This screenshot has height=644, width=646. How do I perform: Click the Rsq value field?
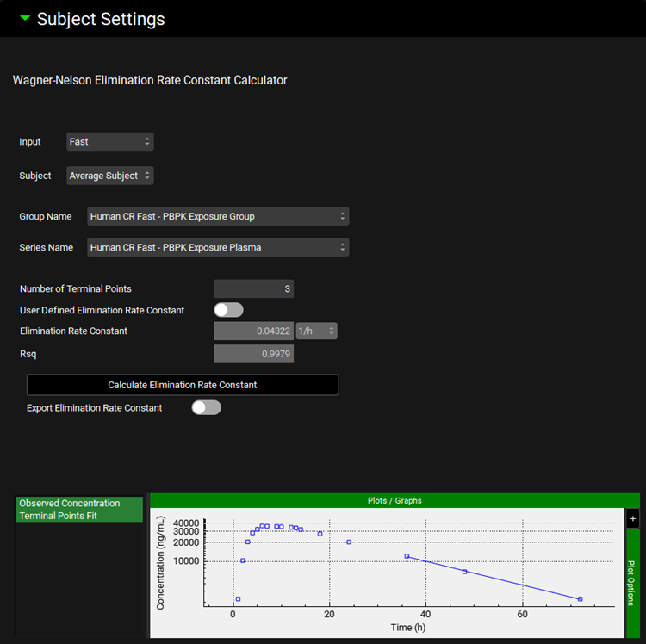[x=253, y=353]
